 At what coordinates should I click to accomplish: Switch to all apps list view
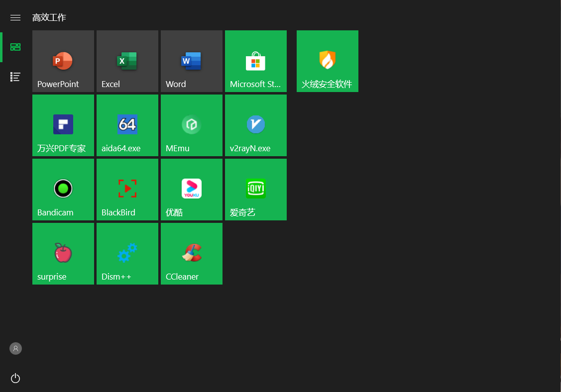tap(15, 77)
